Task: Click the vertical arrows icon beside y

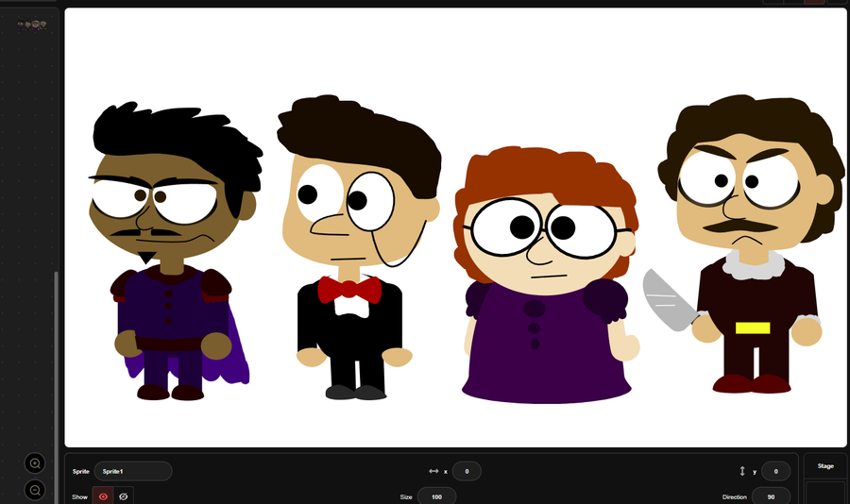Action: [742, 471]
